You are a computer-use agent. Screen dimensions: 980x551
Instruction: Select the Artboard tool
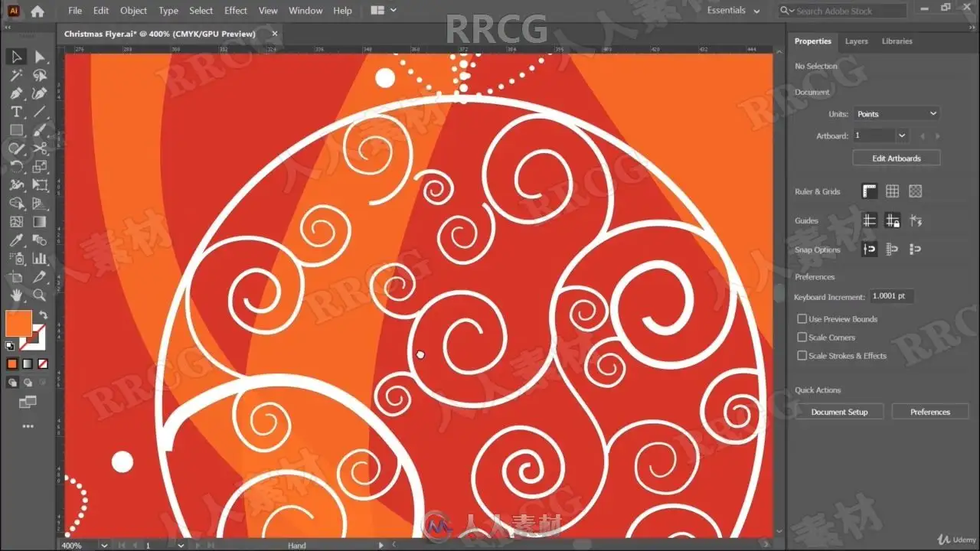click(16, 277)
